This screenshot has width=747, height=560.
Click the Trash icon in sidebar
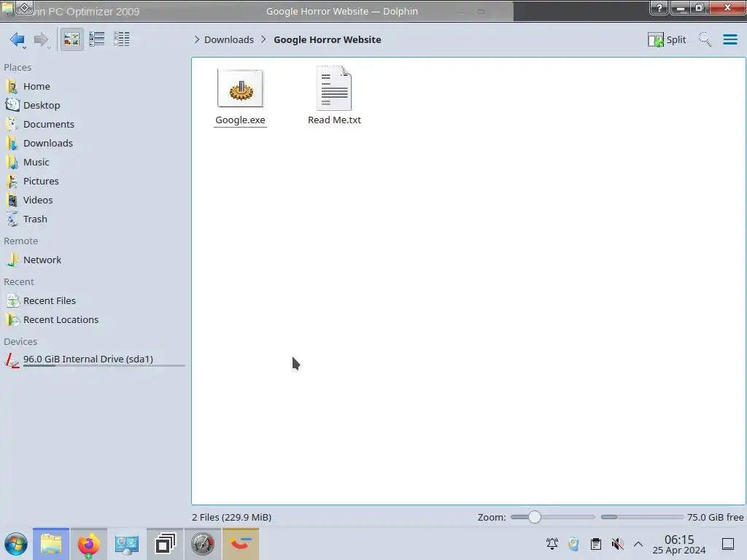(12, 219)
